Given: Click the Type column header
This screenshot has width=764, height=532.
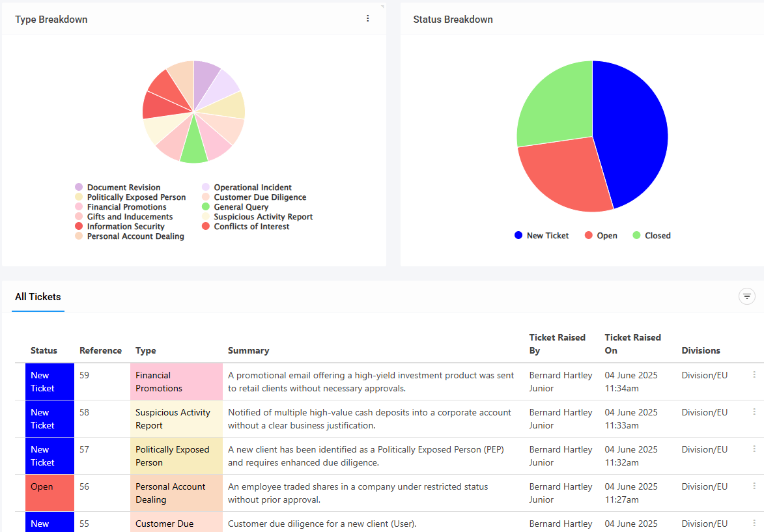Looking at the screenshot, I should (x=146, y=350).
